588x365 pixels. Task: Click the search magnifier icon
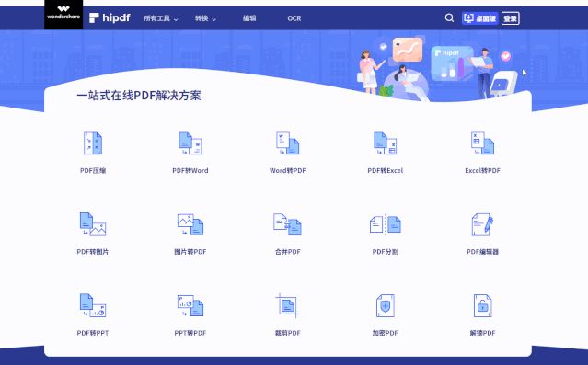pos(449,18)
